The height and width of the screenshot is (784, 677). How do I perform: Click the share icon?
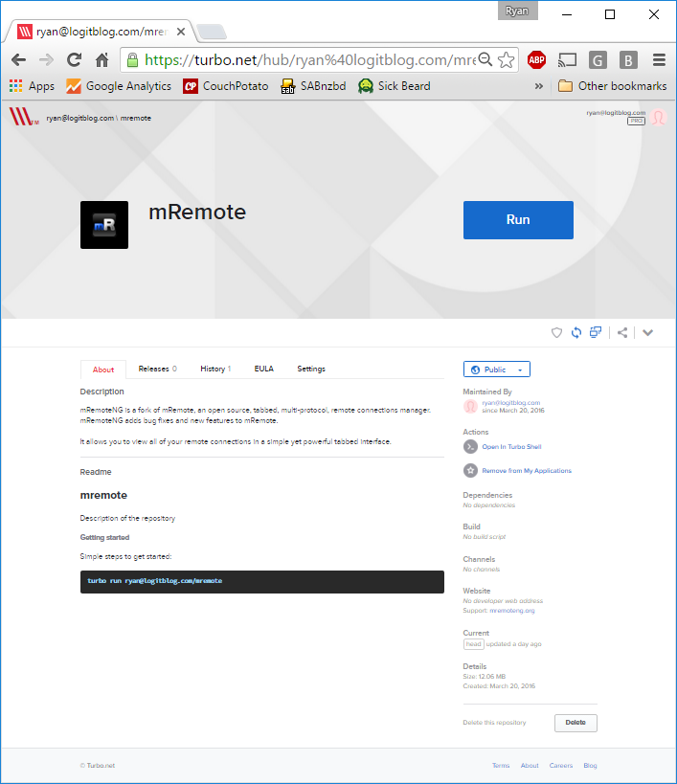(622, 332)
